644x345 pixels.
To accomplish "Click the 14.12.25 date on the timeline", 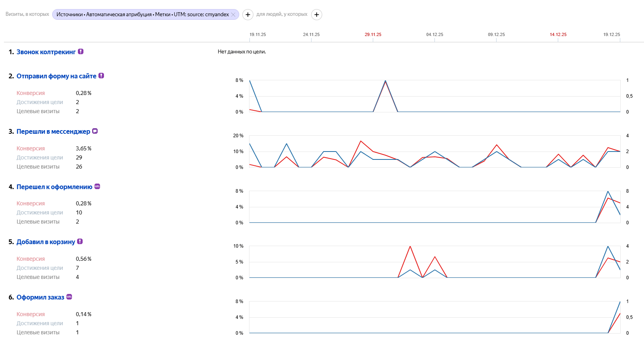I will pyautogui.click(x=558, y=34).
